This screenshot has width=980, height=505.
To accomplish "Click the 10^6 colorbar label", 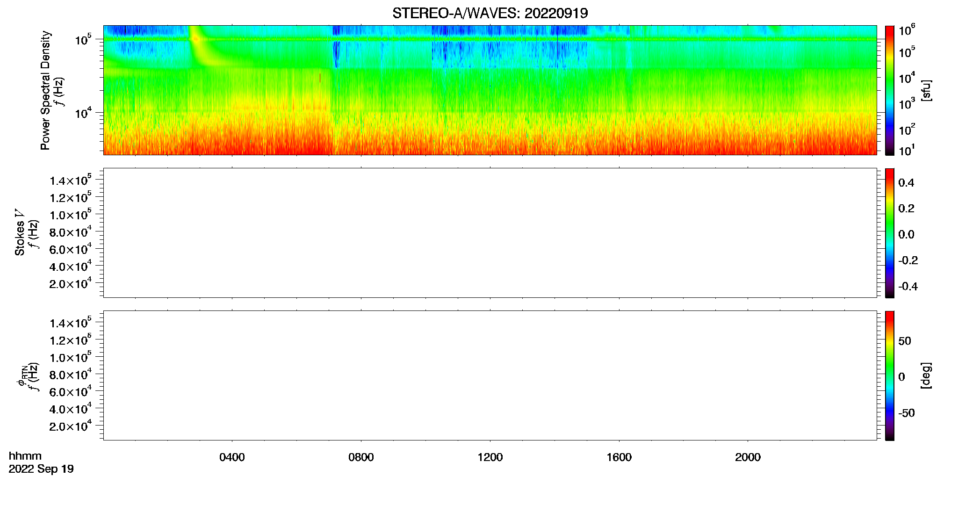I will click(x=907, y=30).
